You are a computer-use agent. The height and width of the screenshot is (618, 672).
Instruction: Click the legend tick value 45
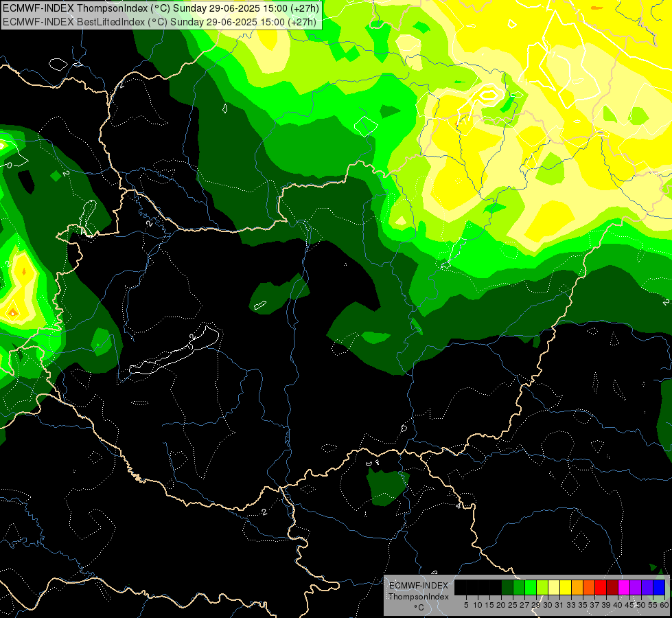pos(629,605)
